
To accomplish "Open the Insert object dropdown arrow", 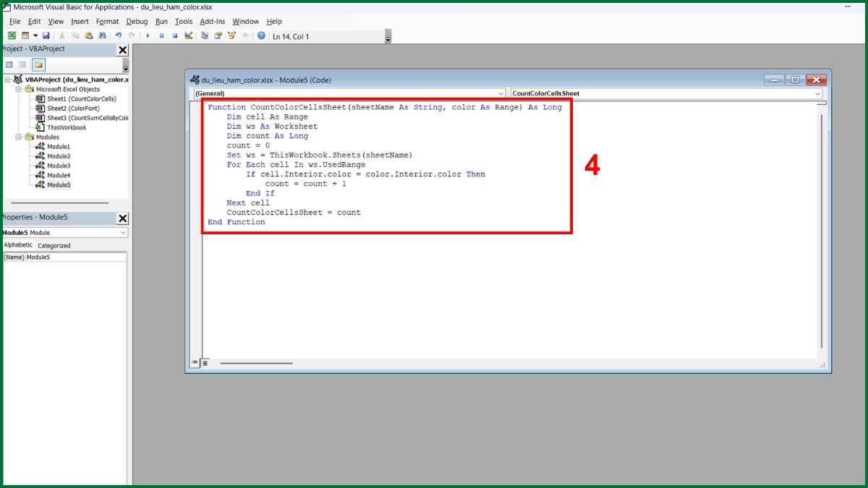I will pyautogui.click(x=35, y=35).
